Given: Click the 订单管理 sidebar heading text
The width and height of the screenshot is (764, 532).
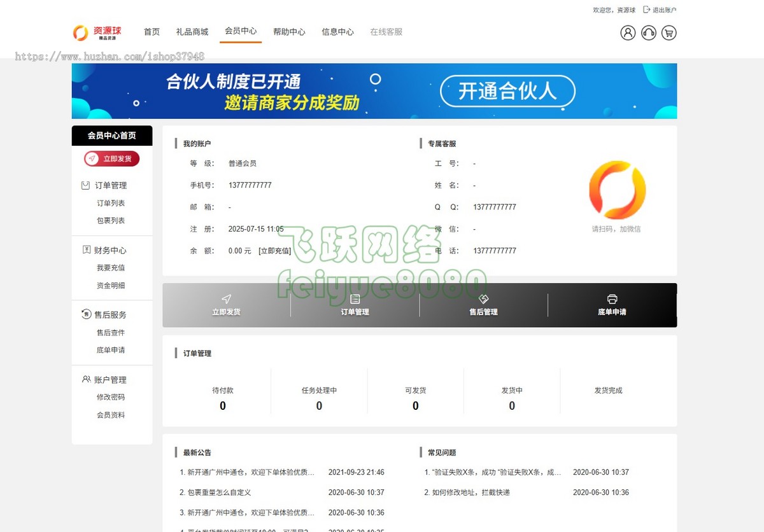Looking at the screenshot, I should [x=111, y=185].
